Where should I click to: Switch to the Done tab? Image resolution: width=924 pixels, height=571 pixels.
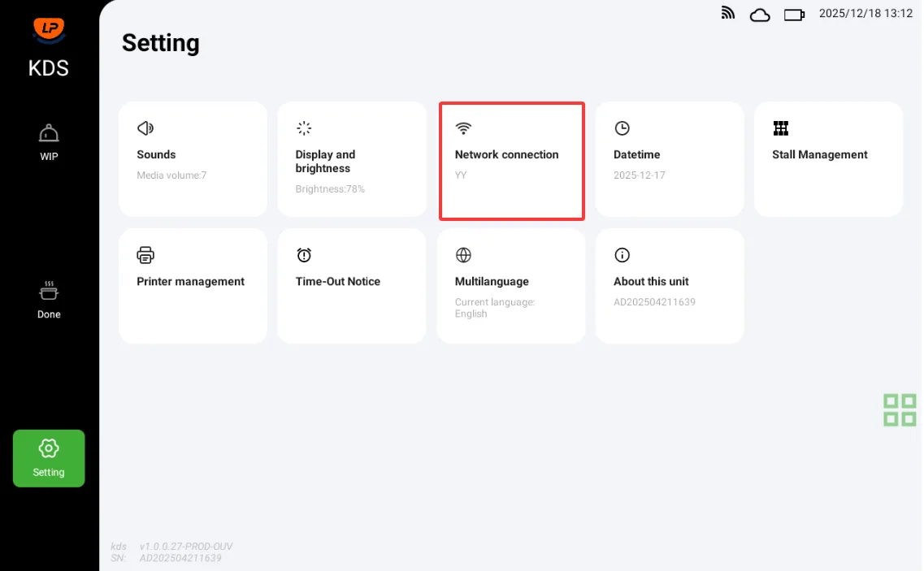coord(49,300)
